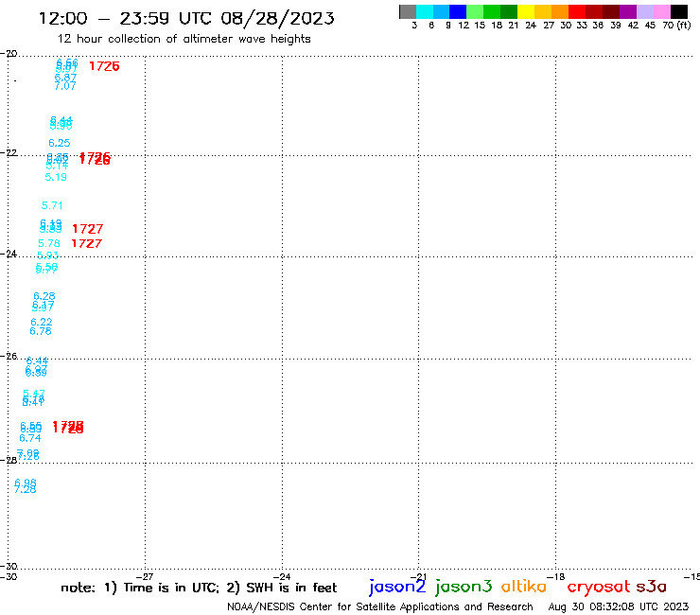The image size is (700, 615).
Task: Click the yellow legend swatch
Action: 526,11
